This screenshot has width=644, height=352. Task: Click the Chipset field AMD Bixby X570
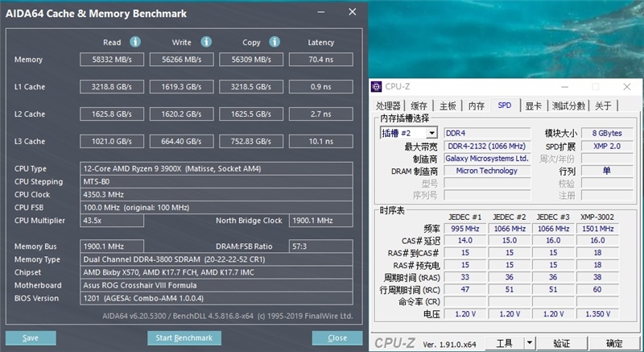pos(217,272)
